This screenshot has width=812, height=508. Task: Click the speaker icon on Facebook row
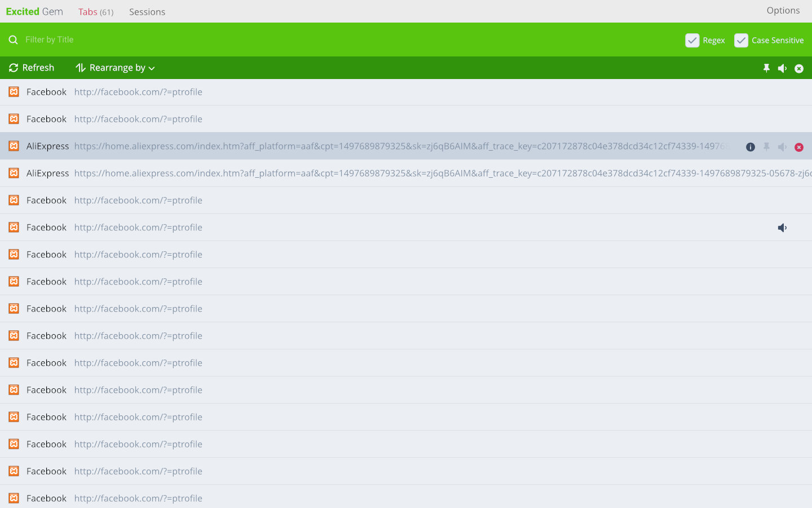click(x=782, y=227)
